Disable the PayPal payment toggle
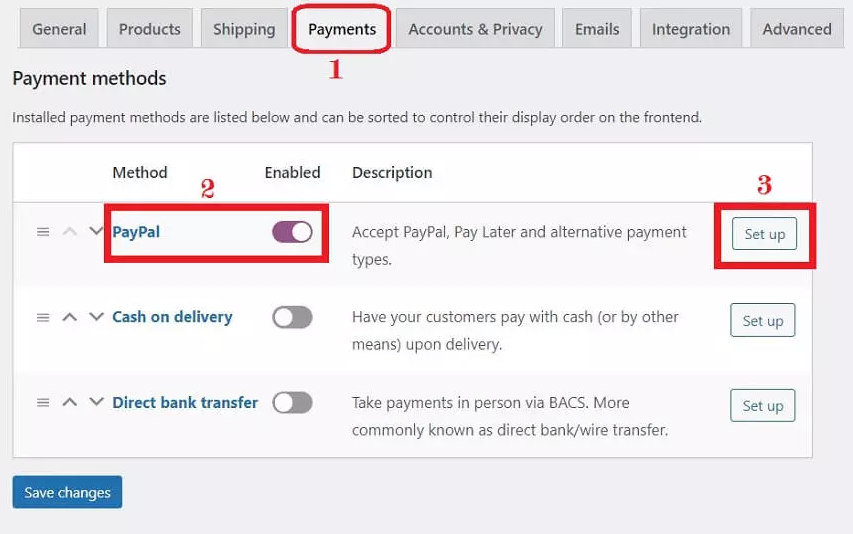The image size is (853, 534). coord(292,232)
